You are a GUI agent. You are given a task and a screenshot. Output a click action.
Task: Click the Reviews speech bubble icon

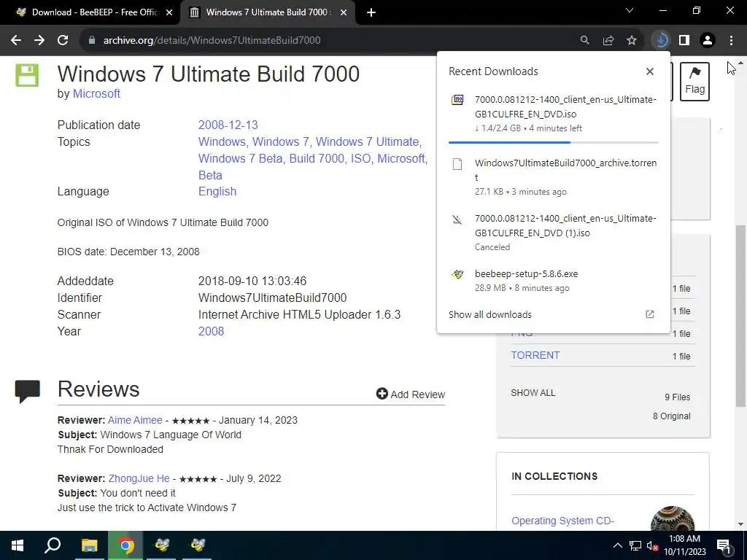point(27,392)
